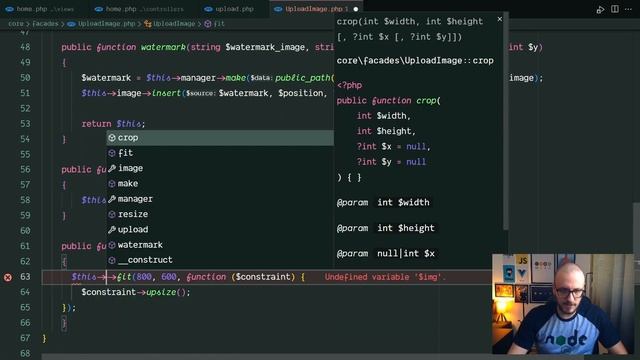Click the class icon in the breadcrumb
The width and height of the screenshot is (640, 360).
click(x=148, y=24)
